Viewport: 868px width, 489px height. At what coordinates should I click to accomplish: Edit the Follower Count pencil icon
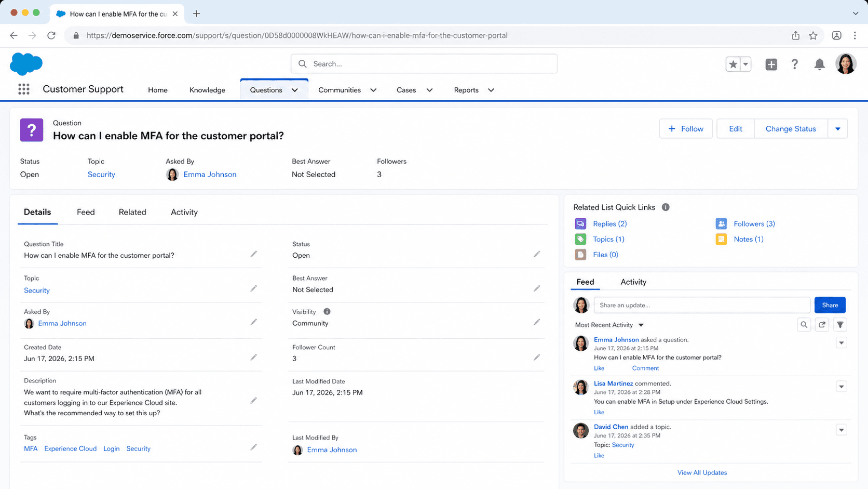click(537, 358)
